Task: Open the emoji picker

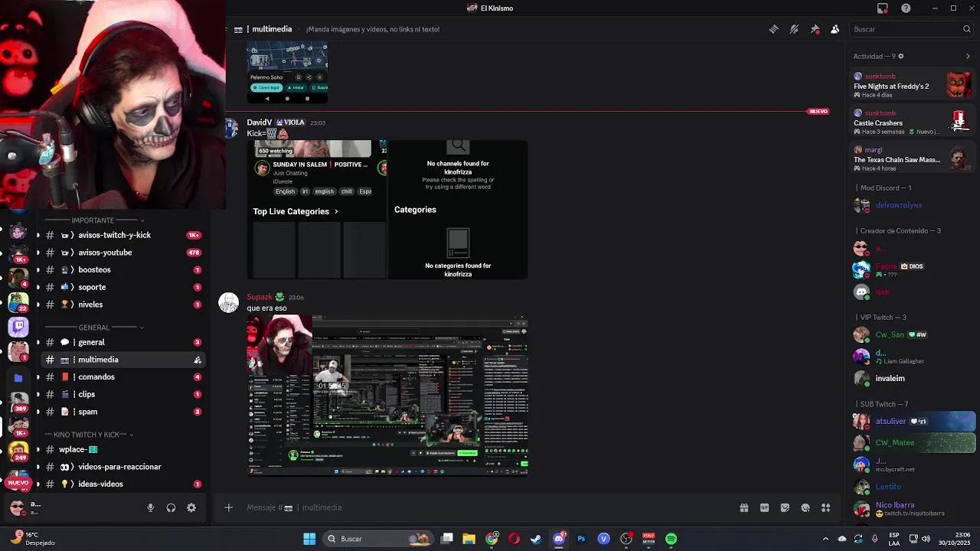Action: (805, 507)
